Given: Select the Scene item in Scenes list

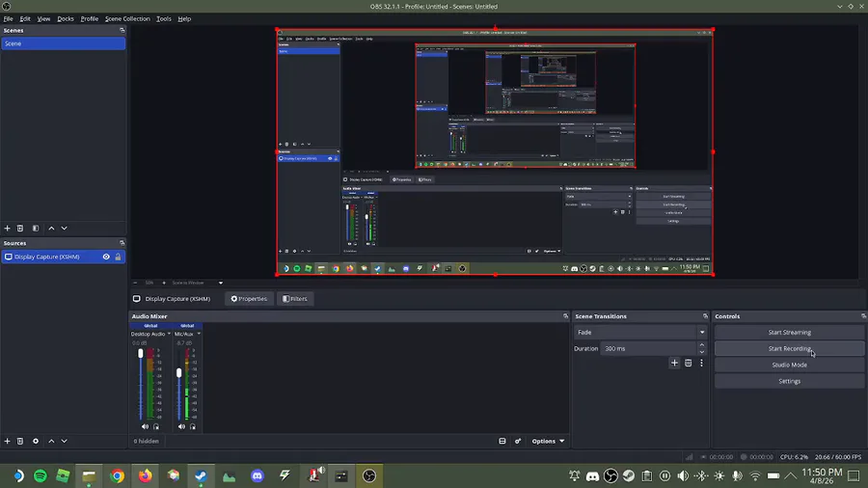Looking at the screenshot, I should click(x=63, y=43).
